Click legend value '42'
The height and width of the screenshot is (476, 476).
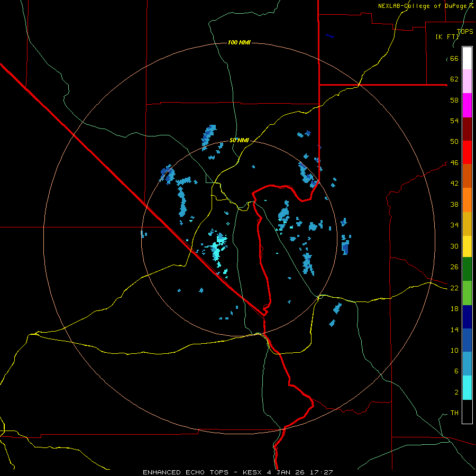454,184
